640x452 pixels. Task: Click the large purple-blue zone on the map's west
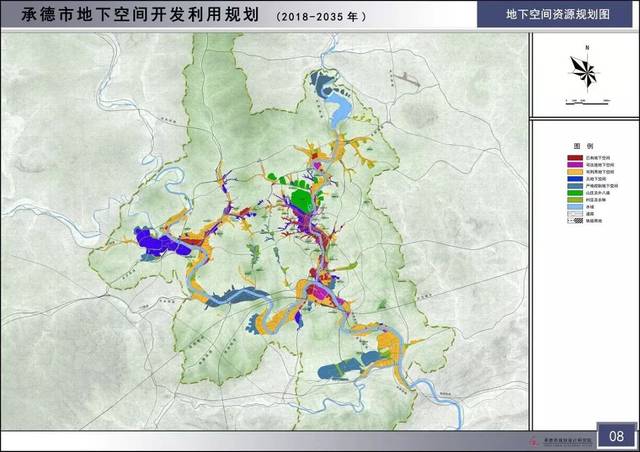[162, 243]
